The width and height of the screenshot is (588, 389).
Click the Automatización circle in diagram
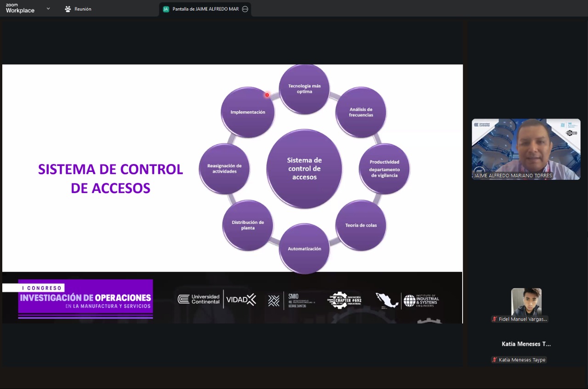point(304,249)
